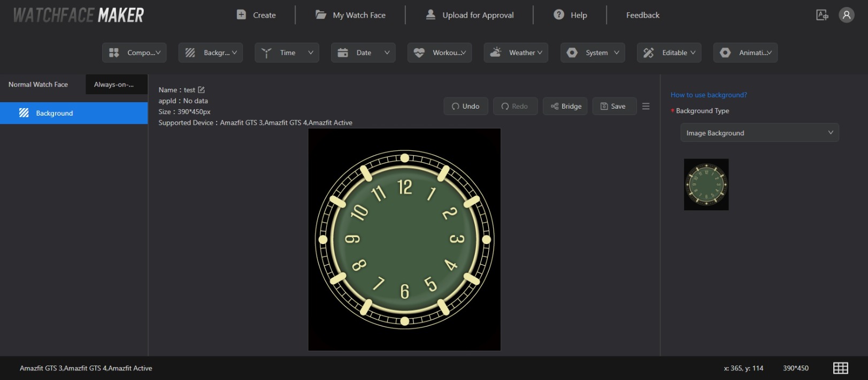Select the Background layer in list
The width and height of the screenshot is (868, 380).
(74, 113)
